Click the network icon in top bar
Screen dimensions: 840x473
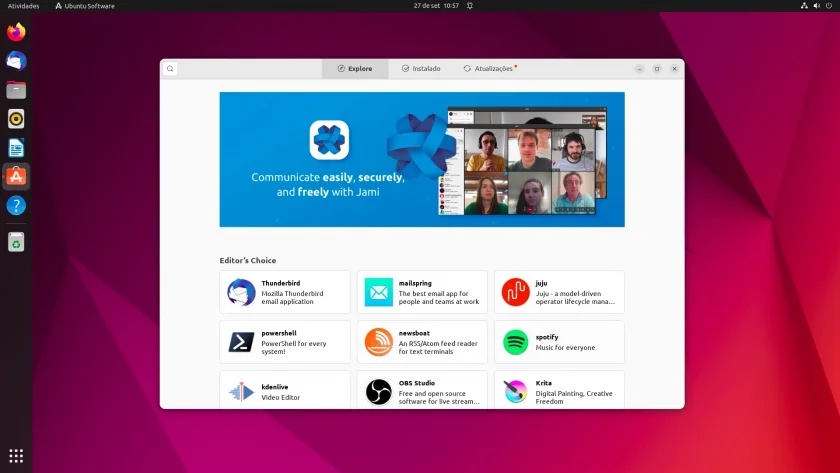(804, 5)
